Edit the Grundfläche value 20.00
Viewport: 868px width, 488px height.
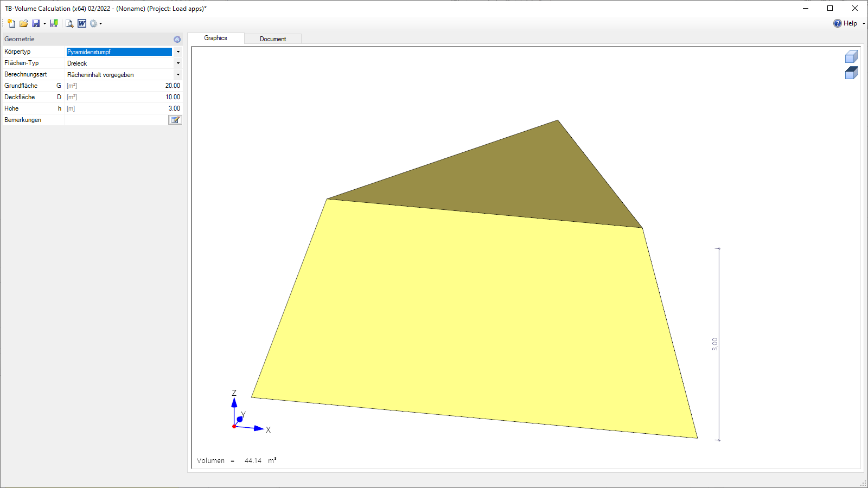173,86
